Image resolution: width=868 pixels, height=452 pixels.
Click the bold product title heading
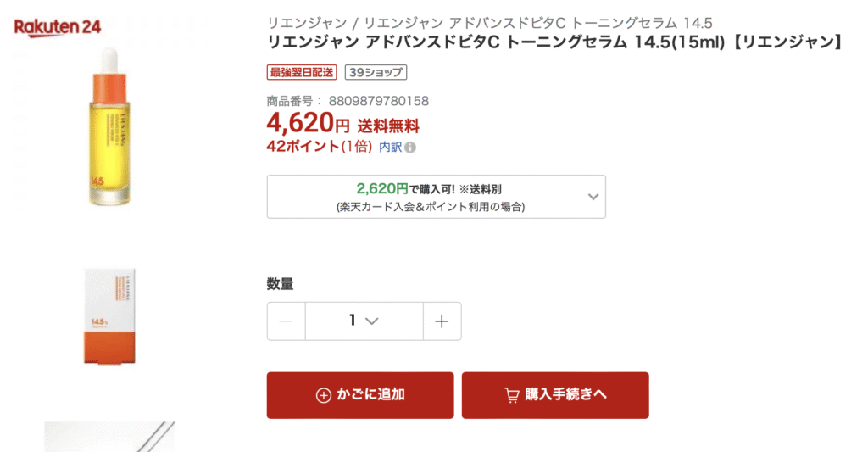554,42
